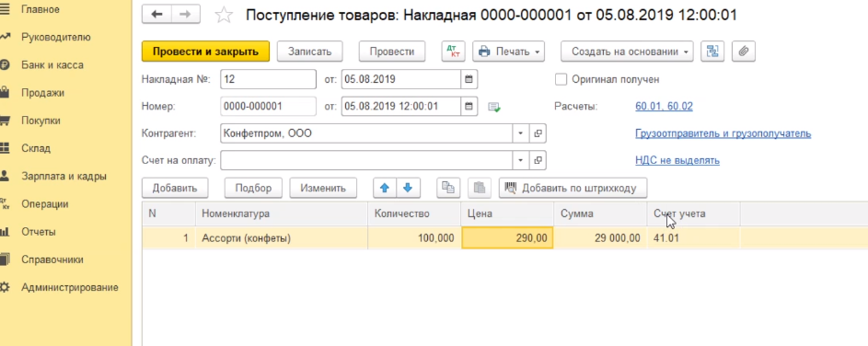Expand Контрагент dropdown list
This screenshot has height=346, width=868.
point(520,133)
